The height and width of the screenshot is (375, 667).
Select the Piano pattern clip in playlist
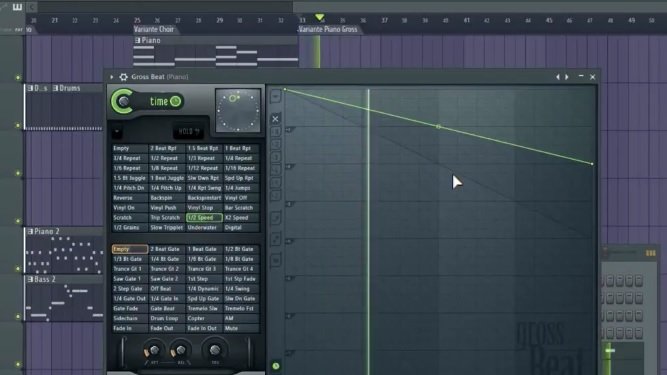click(216, 51)
